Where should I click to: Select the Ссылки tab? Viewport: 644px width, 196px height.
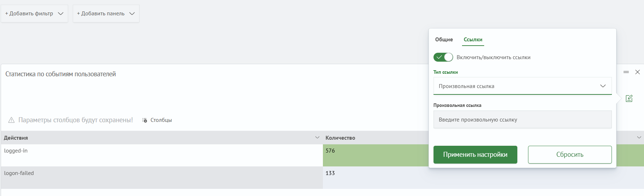473,40
